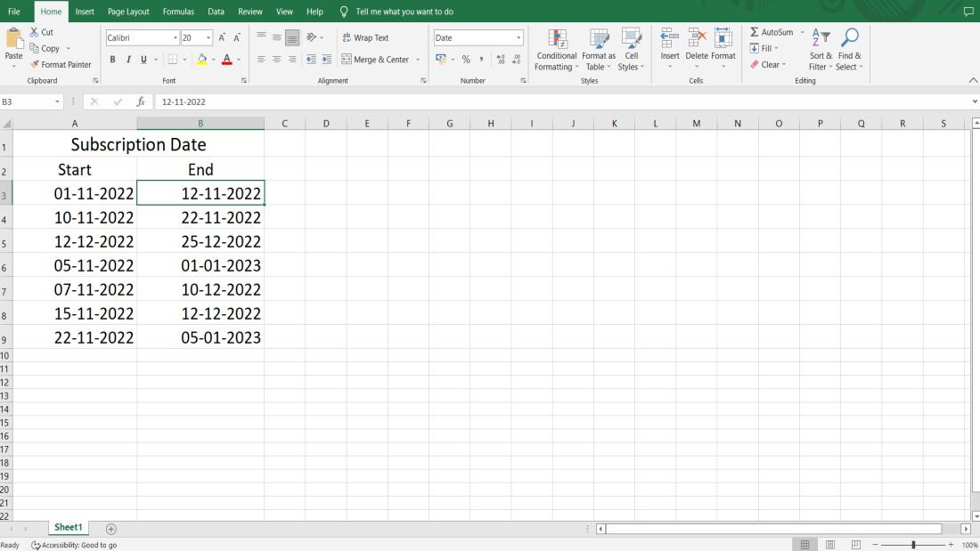Open the Date number format dropdown

(519, 38)
